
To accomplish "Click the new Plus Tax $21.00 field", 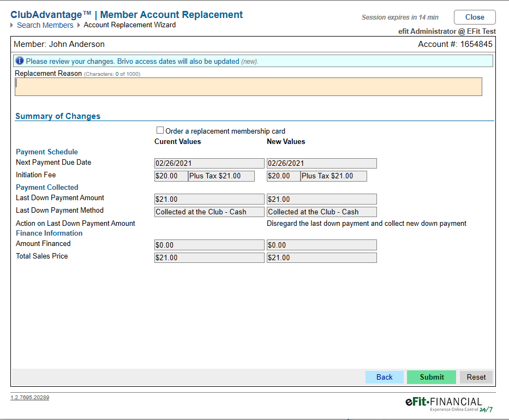I will click(334, 176).
